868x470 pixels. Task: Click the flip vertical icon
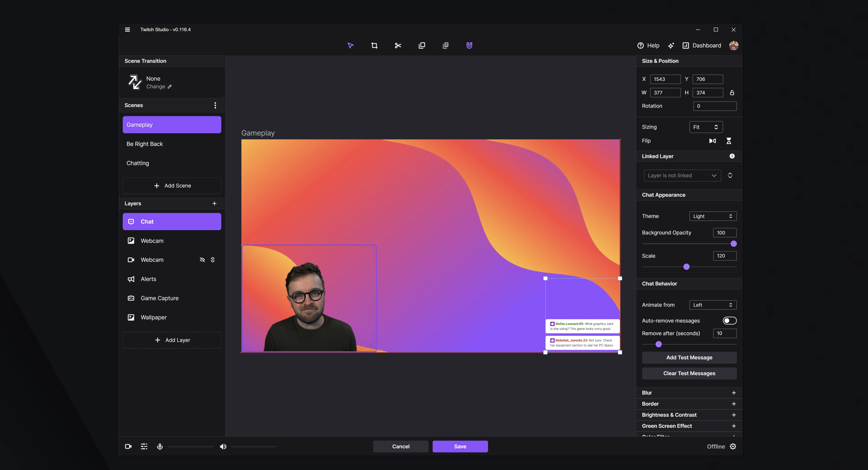coord(729,141)
